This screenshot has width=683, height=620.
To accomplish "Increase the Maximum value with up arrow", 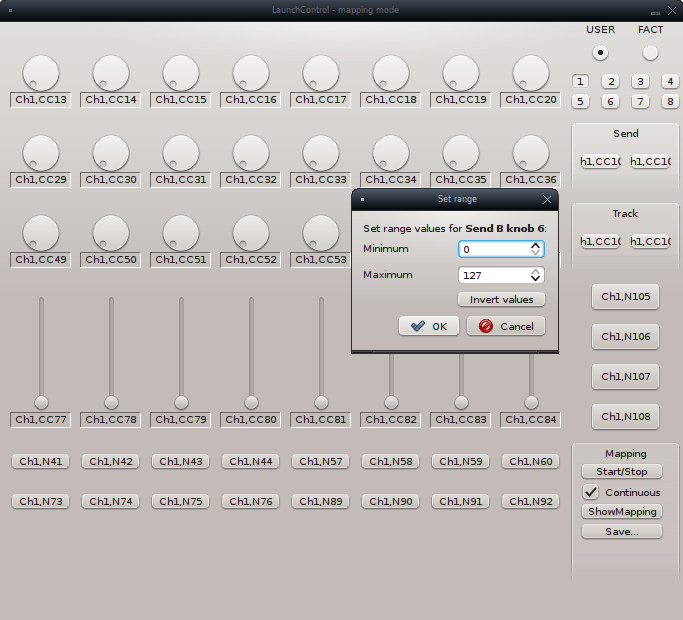I will (536, 270).
